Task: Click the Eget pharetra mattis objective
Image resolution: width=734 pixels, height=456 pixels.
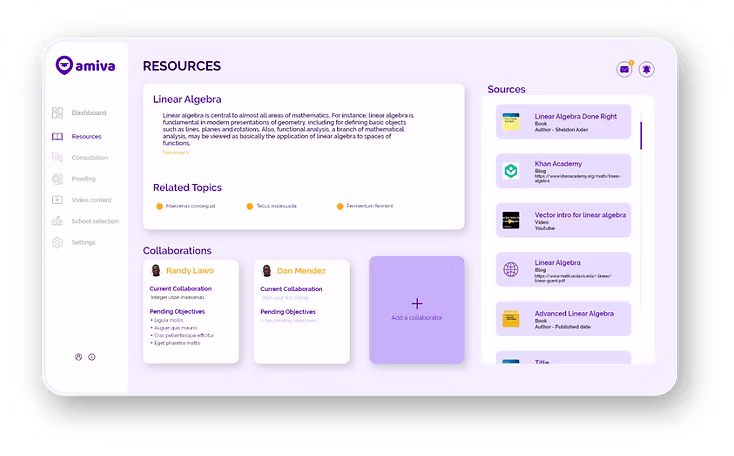Action: [176, 343]
